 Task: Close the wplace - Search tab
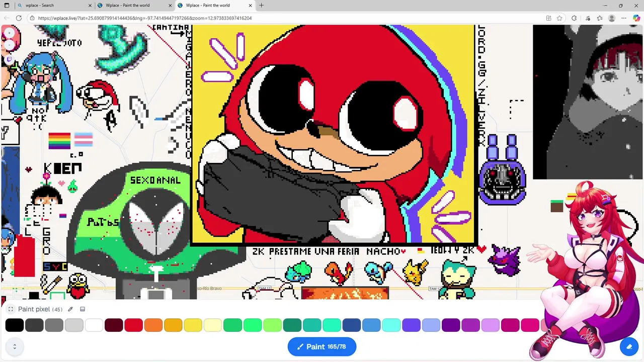click(90, 6)
